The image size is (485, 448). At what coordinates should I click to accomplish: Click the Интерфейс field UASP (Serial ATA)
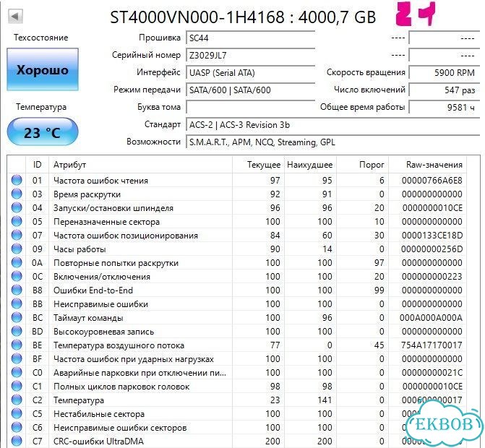click(x=250, y=73)
